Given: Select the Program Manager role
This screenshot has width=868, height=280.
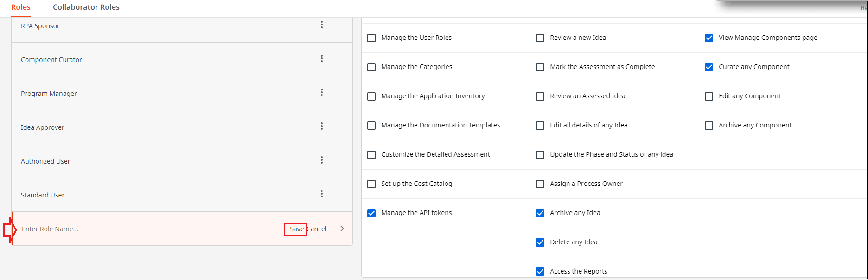Looking at the screenshot, I should click(182, 93).
